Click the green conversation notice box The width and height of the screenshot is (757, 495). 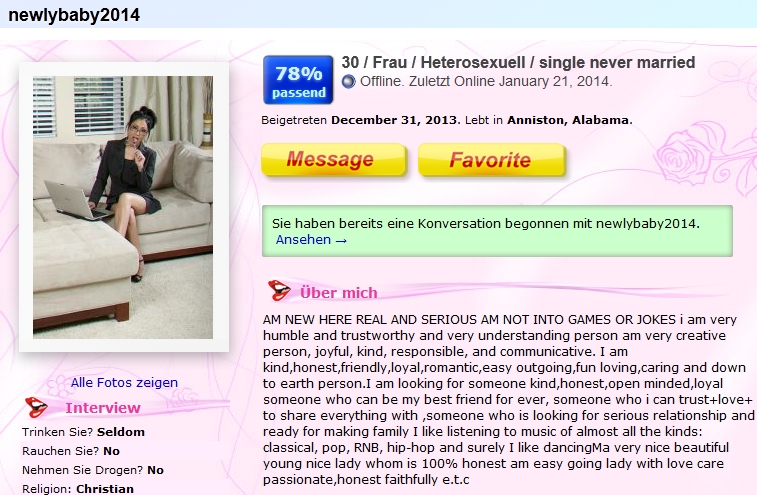pyautogui.click(x=497, y=231)
